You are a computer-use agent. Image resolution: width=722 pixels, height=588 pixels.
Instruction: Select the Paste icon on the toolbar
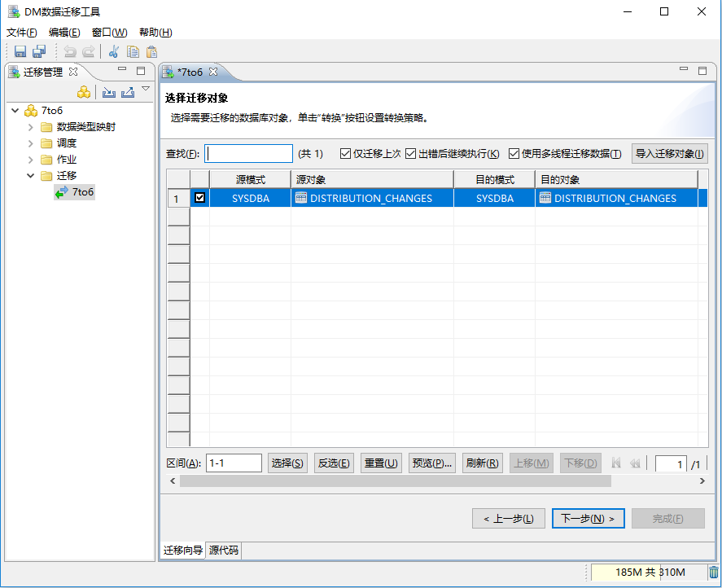[x=151, y=51]
